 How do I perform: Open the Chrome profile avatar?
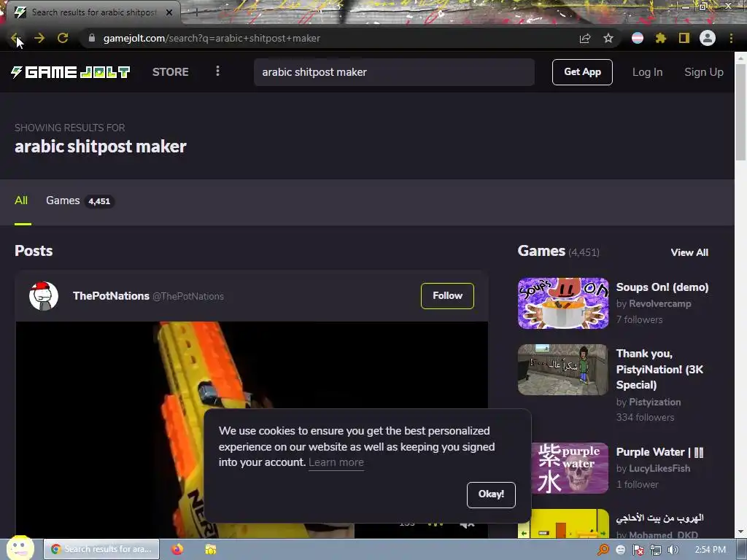click(708, 38)
